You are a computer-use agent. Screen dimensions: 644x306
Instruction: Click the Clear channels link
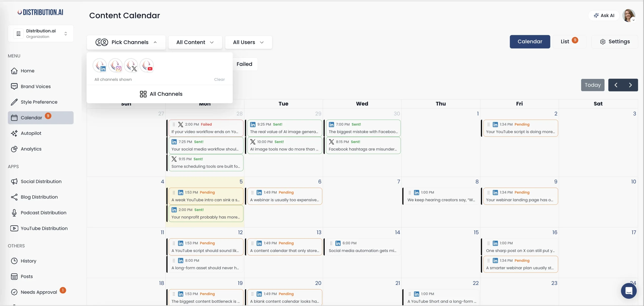tap(219, 79)
